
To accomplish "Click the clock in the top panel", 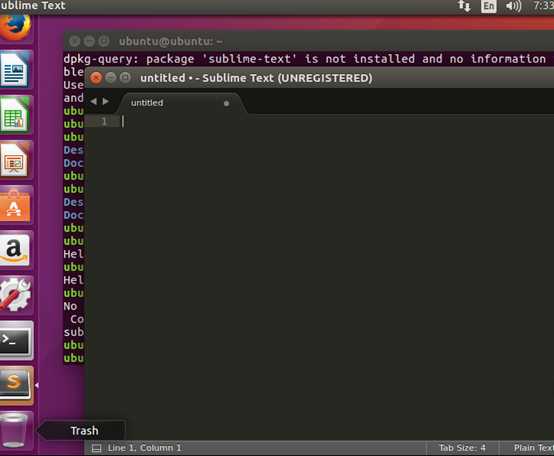I will pyautogui.click(x=543, y=6).
